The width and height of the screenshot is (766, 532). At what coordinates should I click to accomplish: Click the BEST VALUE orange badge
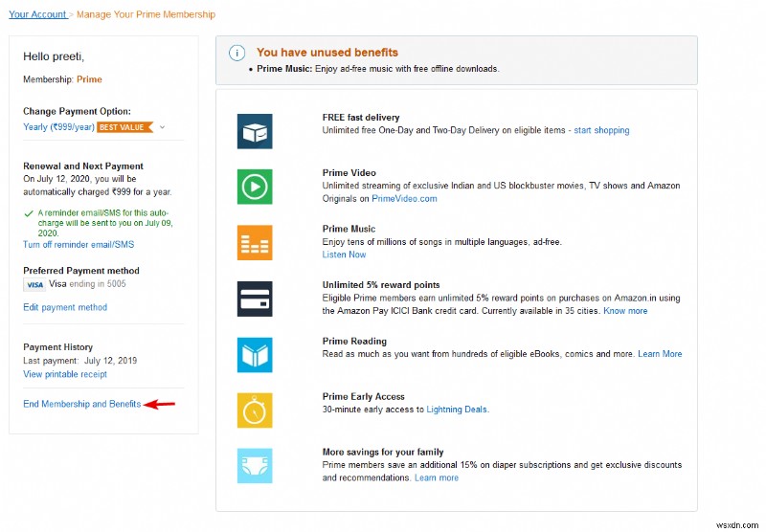[x=125, y=127]
